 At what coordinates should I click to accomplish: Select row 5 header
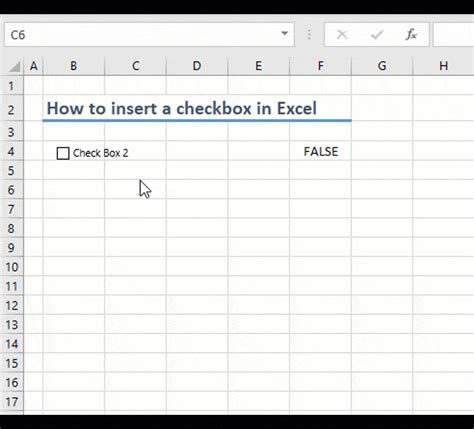(12, 170)
